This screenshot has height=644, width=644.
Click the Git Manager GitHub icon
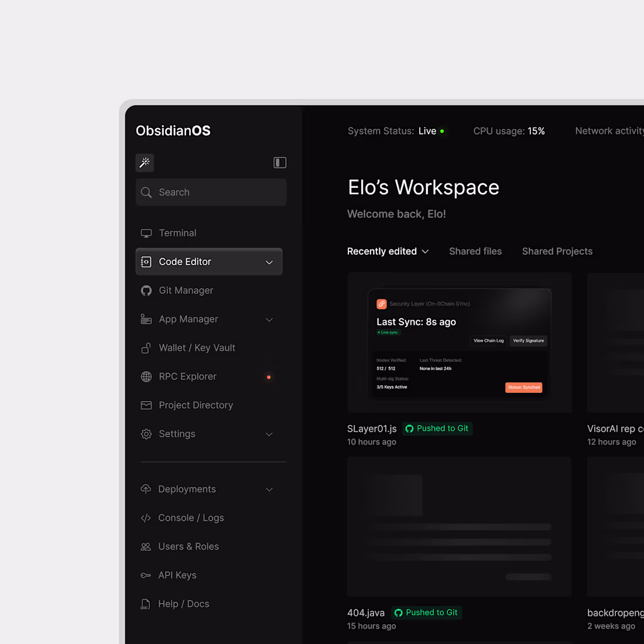146,291
